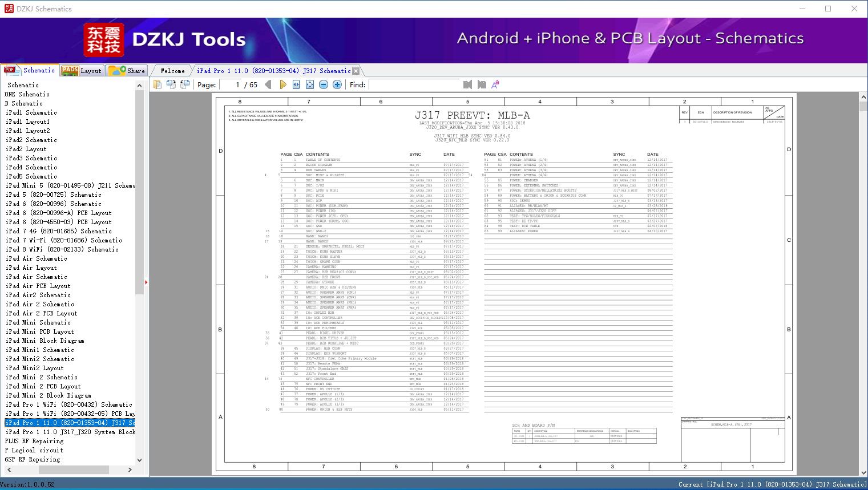868x490 pixels.
Task: Click the fit whole page icon
Action: click(x=310, y=84)
